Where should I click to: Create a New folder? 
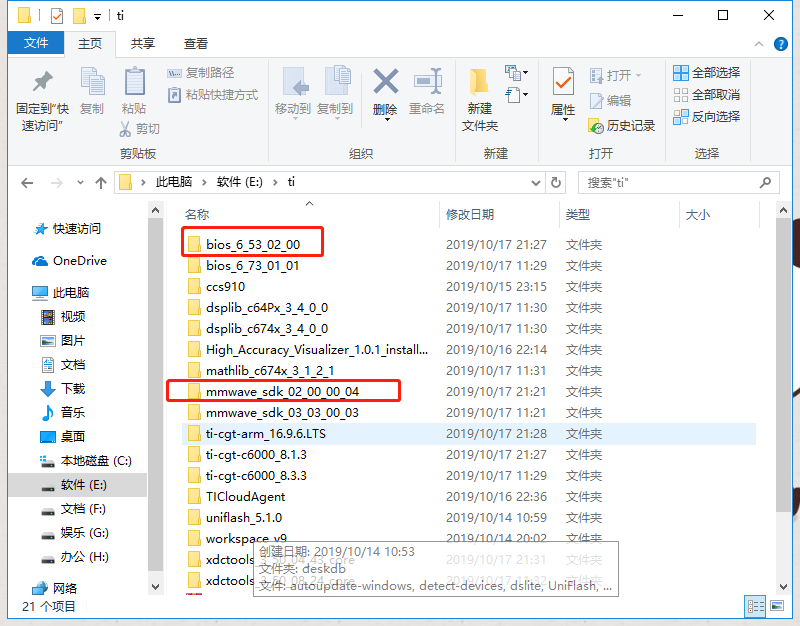coord(480,99)
